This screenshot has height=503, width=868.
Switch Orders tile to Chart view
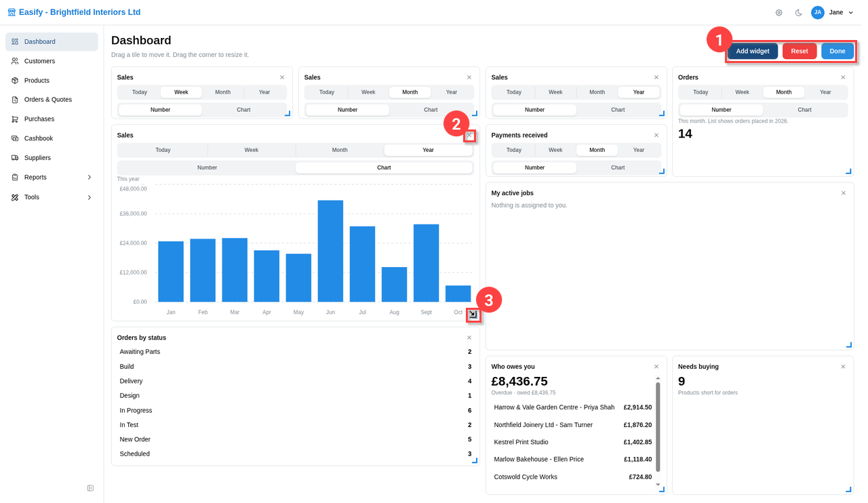tap(804, 110)
